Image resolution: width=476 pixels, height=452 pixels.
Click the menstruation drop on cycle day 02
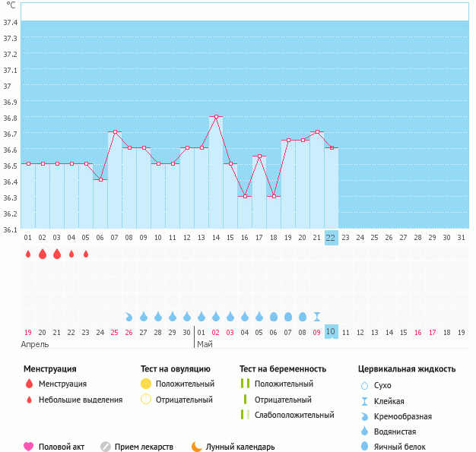(43, 254)
